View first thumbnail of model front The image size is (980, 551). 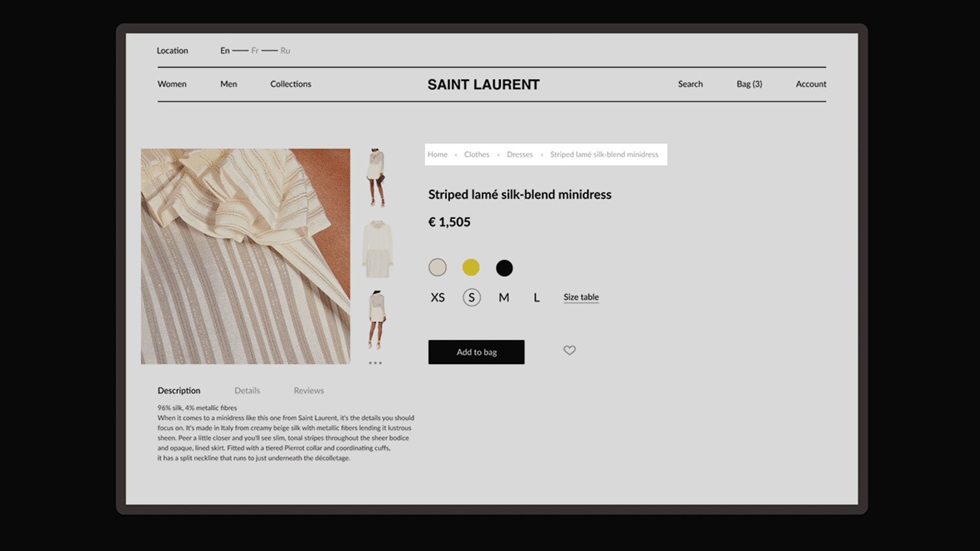[377, 178]
